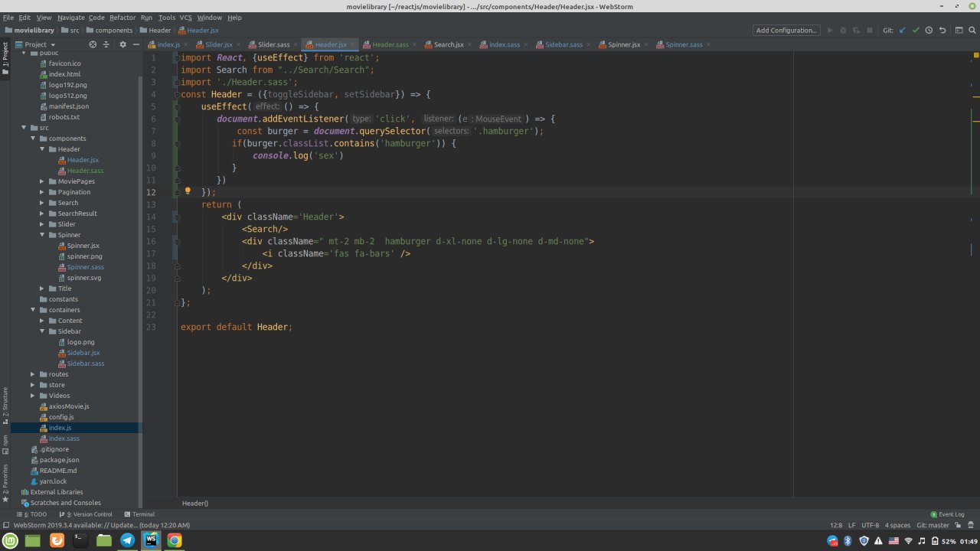This screenshot has height=551, width=980.
Task: Click the battery tray icon
Action: click(934, 541)
